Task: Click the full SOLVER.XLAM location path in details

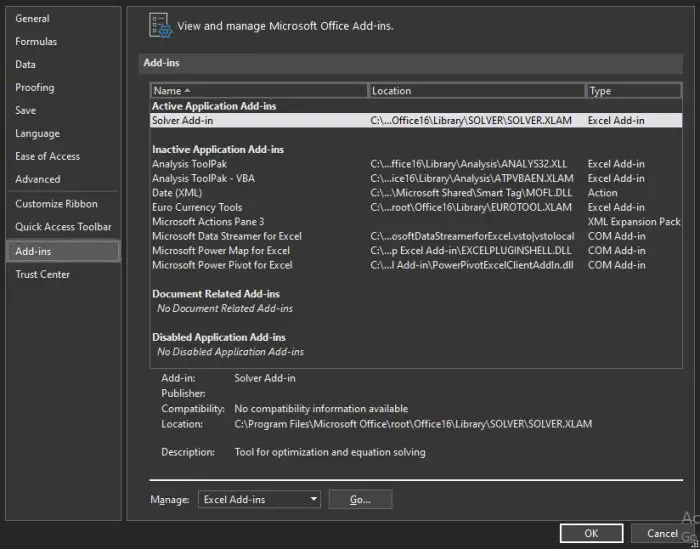Action: tap(413, 424)
